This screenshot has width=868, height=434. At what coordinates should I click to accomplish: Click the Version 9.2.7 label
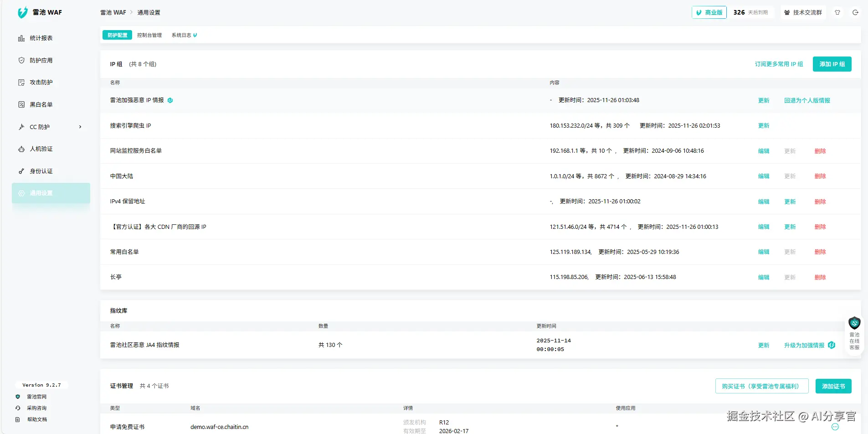tap(41, 385)
